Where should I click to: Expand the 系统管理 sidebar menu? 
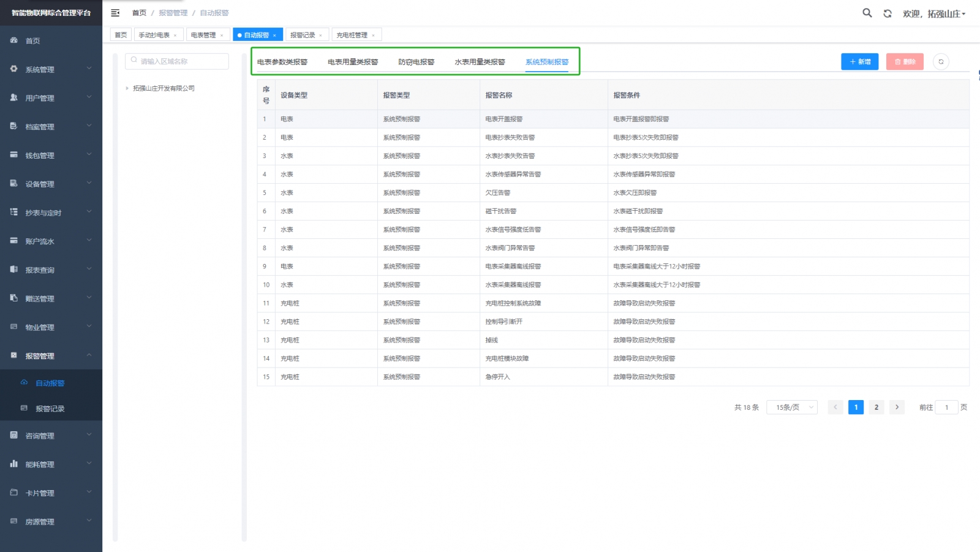(x=50, y=70)
